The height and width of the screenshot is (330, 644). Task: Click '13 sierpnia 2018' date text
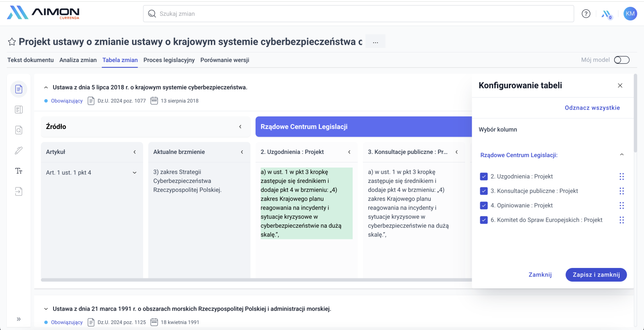[x=180, y=101]
